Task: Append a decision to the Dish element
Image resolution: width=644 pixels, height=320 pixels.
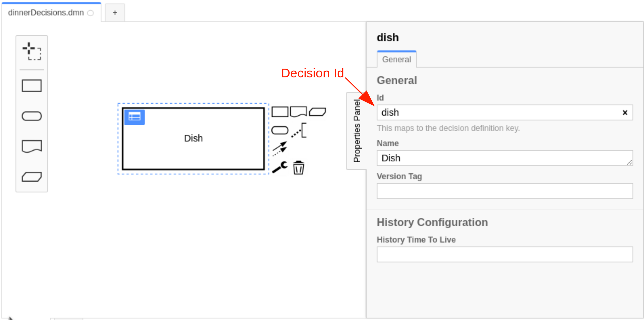Action: [280, 112]
